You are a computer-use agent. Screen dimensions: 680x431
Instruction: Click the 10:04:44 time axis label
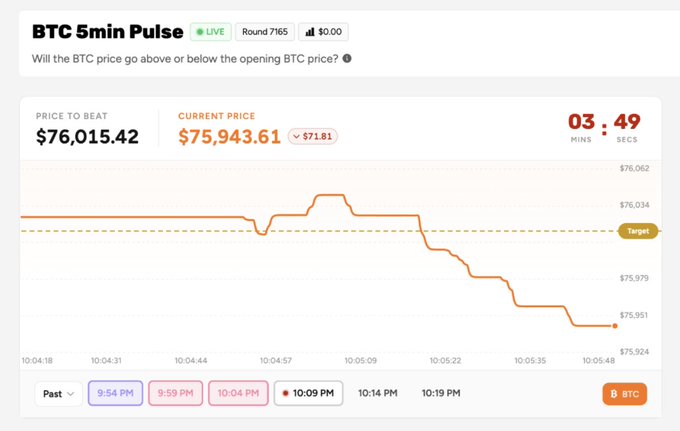pyautogui.click(x=191, y=360)
